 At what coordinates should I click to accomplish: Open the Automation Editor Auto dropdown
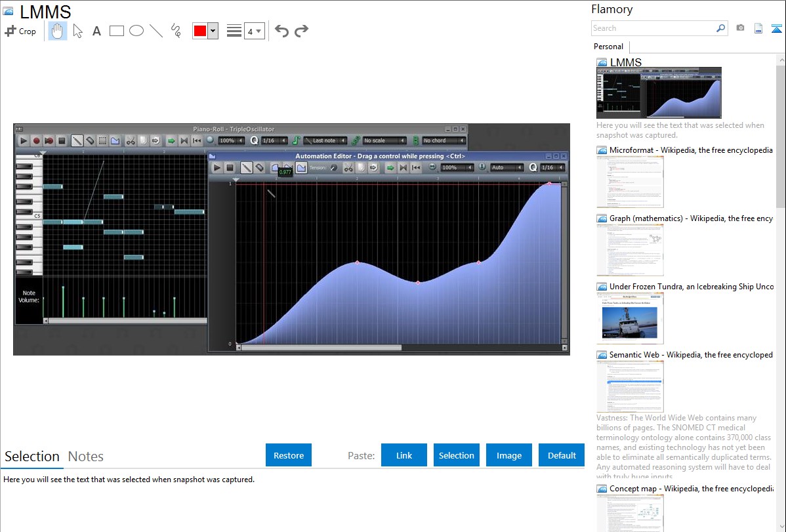(x=507, y=167)
